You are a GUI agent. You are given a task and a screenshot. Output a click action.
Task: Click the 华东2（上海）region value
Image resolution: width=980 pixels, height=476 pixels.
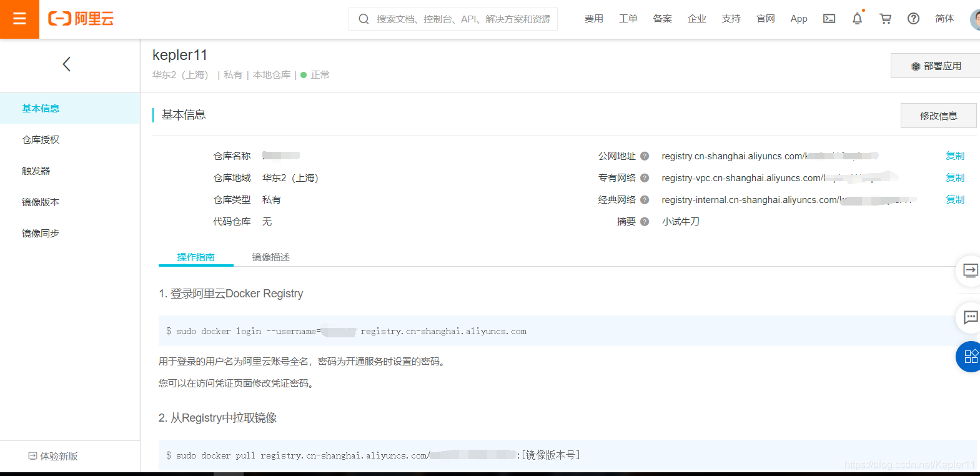pyautogui.click(x=290, y=178)
